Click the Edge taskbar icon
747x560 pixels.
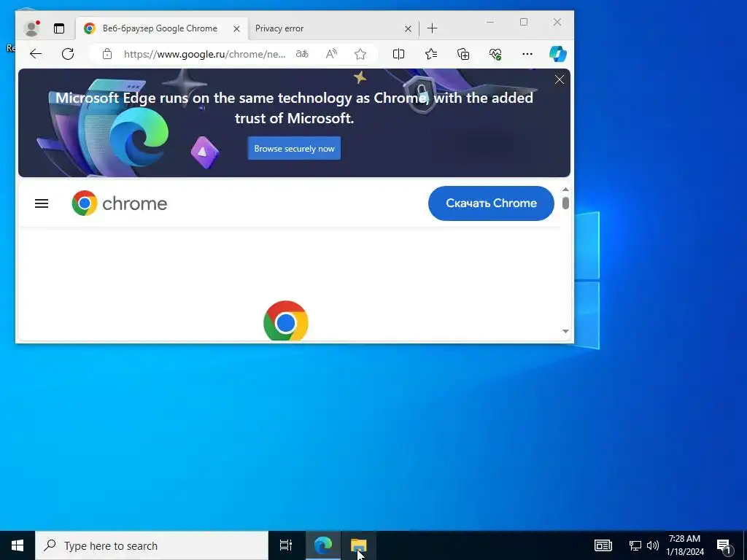pos(323,545)
